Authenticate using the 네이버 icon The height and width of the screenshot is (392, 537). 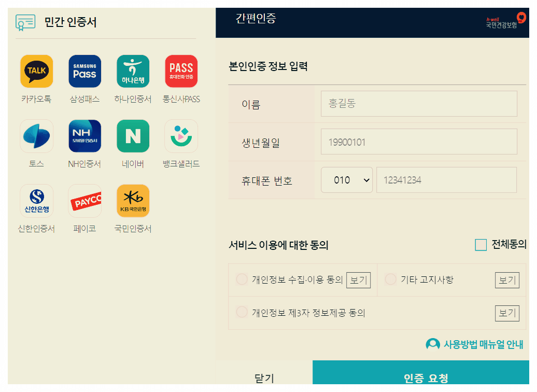(133, 136)
